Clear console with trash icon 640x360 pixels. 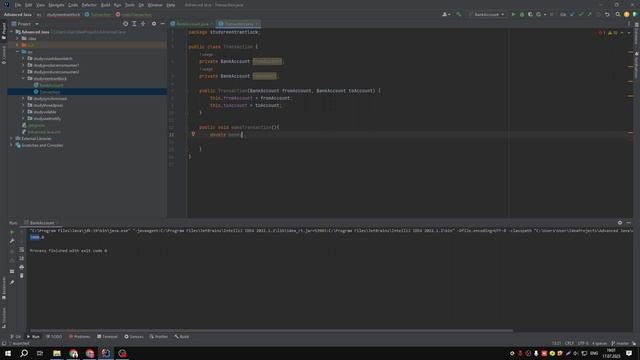coord(22,276)
